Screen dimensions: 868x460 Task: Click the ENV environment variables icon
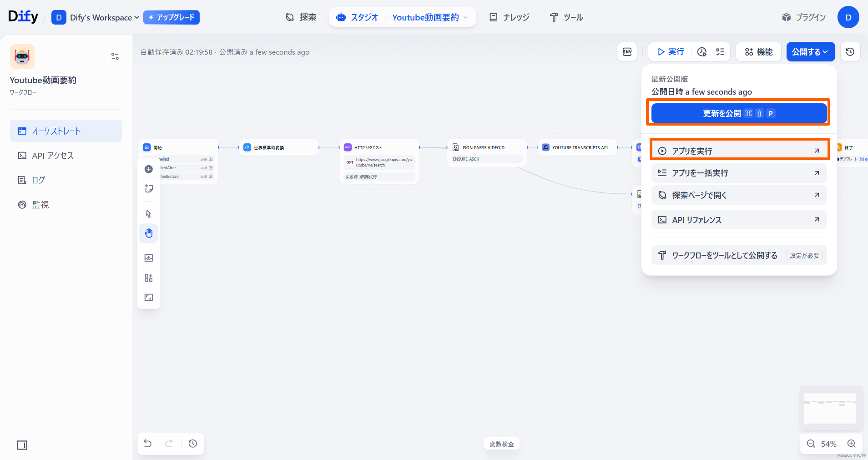pos(627,52)
